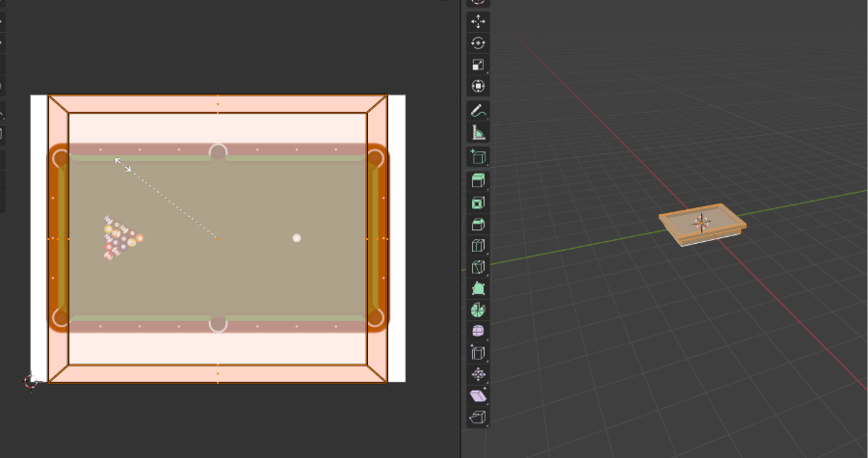Click the pool table mesh in perspective view
Image resolution: width=868 pixels, height=458 pixels.
702,224
